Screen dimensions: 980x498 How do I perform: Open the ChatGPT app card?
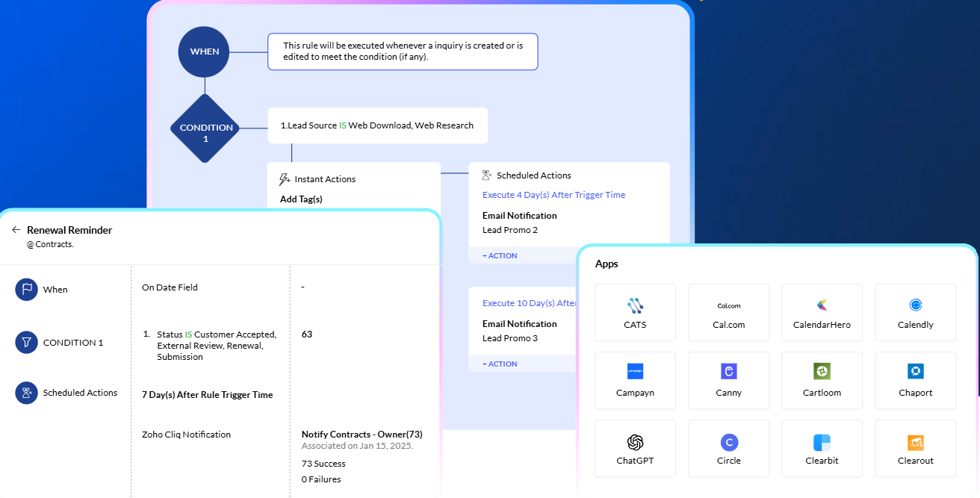[635, 448]
